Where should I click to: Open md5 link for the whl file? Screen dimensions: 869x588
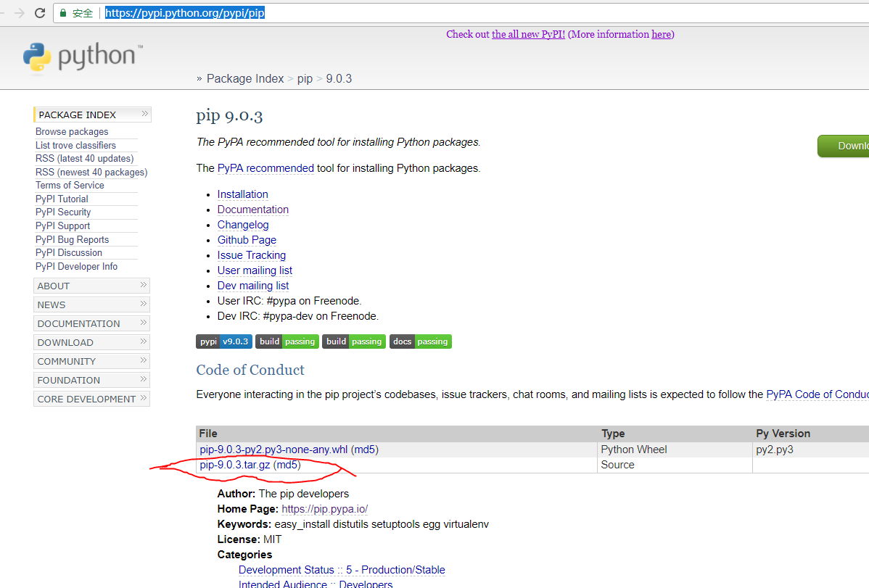coord(365,450)
